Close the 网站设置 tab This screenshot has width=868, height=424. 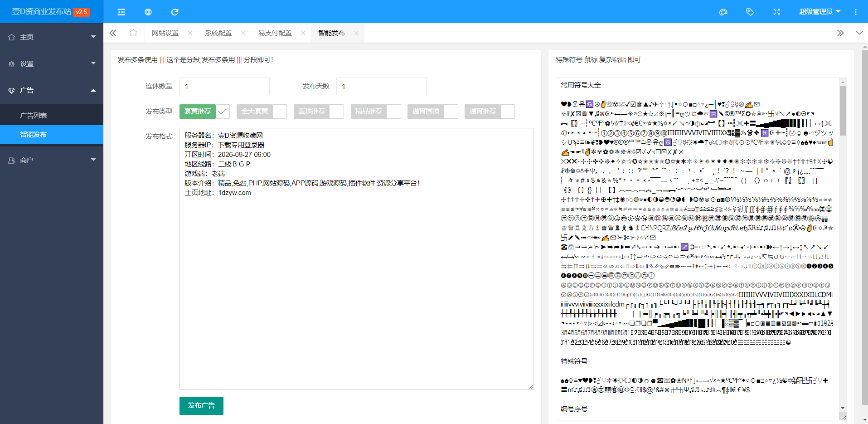[190, 33]
